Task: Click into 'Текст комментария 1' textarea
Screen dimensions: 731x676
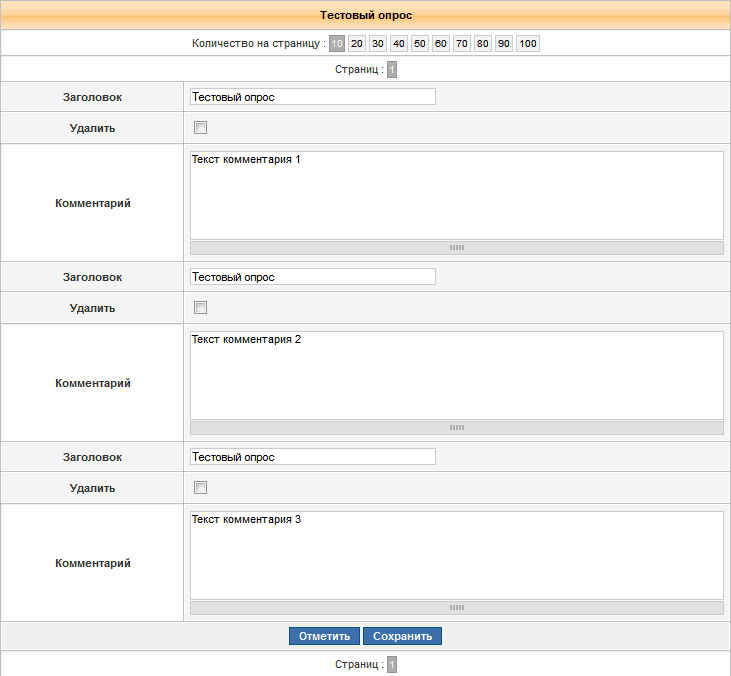Action: coord(456,195)
